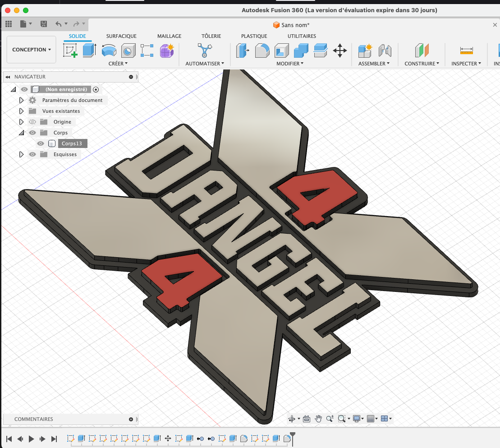Choose the Revolve tool icon
Image resolution: width=500 pixels, height=448 pixels.
pos(109,50)
